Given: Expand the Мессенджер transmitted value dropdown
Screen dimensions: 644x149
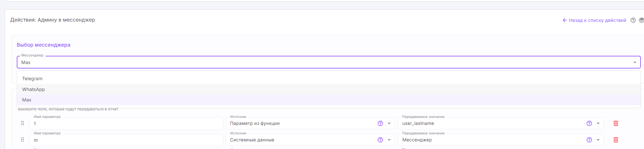Looking at the screenshot, I should (598, 140).
